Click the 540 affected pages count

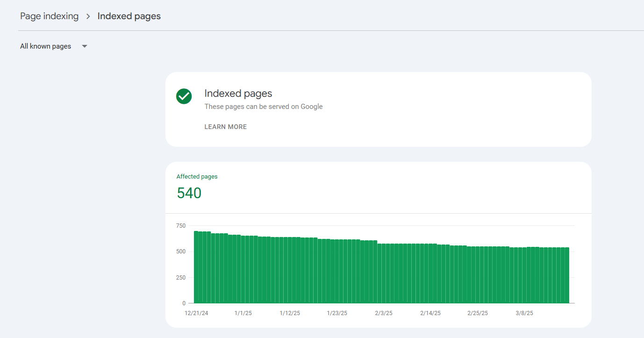tap(189, 193)
